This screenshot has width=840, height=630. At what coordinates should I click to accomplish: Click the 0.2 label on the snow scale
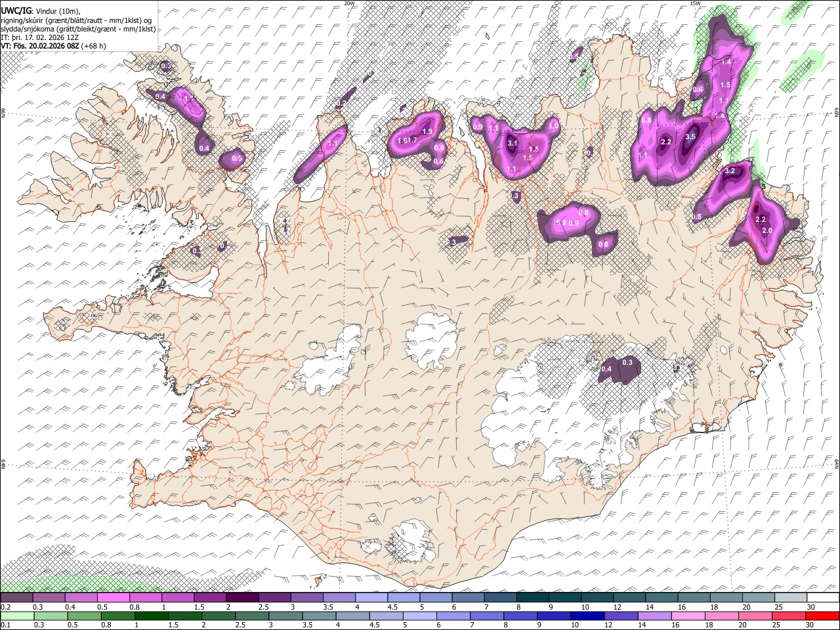tap(5, 607)
